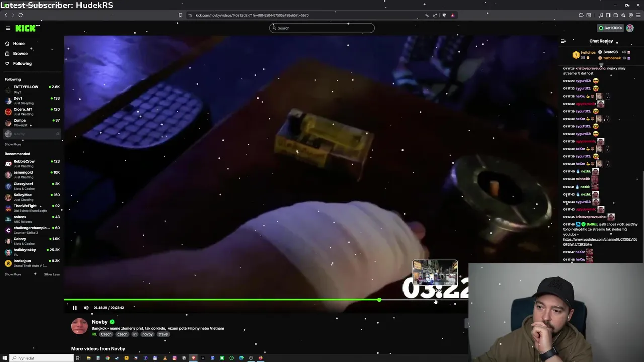This screenshot has width=644, height=362.
Task: Open File Explorer from taskbar
Action: coord(88,358)
